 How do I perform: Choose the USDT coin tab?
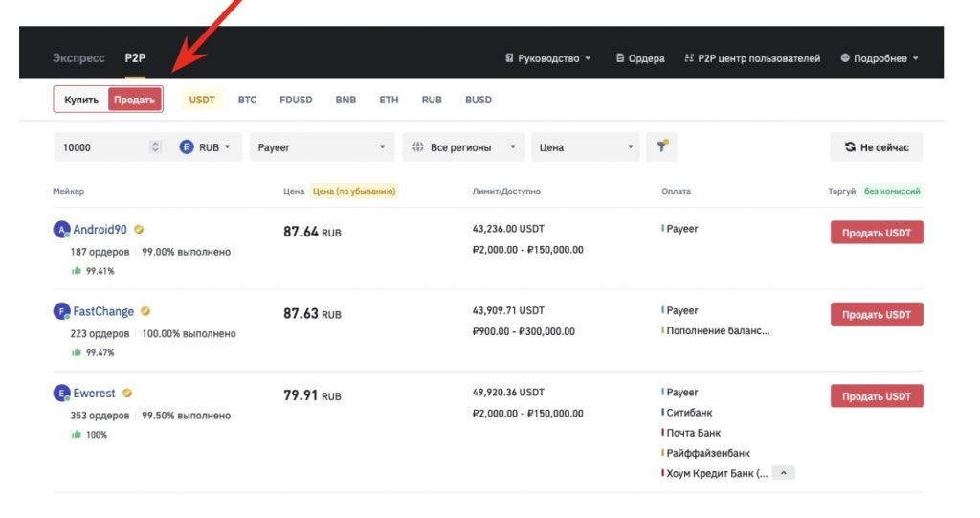pos(202,100)
